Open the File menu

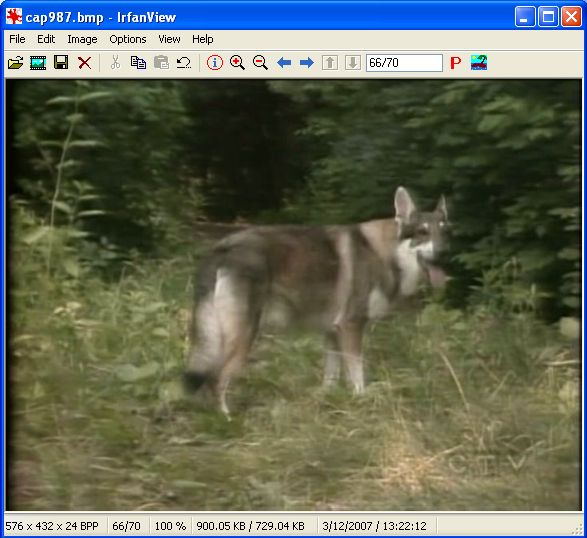click(x=17, y=39)
